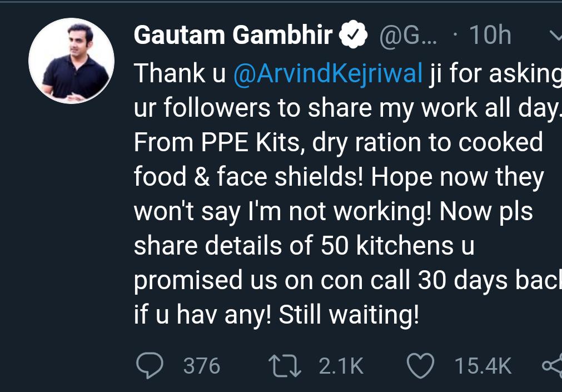The height and width of the screenshot is (392, 562).
Task: Tap the truncated @G… handle
Action: click(408, 36)
